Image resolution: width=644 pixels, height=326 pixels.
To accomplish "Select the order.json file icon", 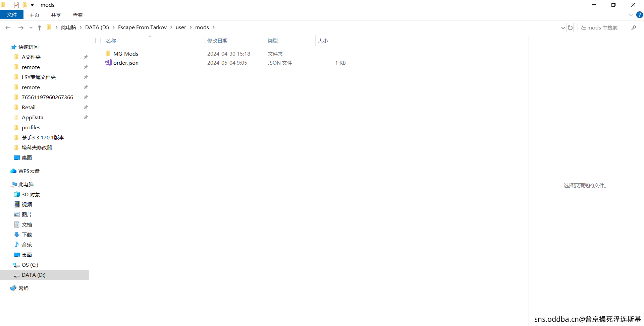I will 108,63.
